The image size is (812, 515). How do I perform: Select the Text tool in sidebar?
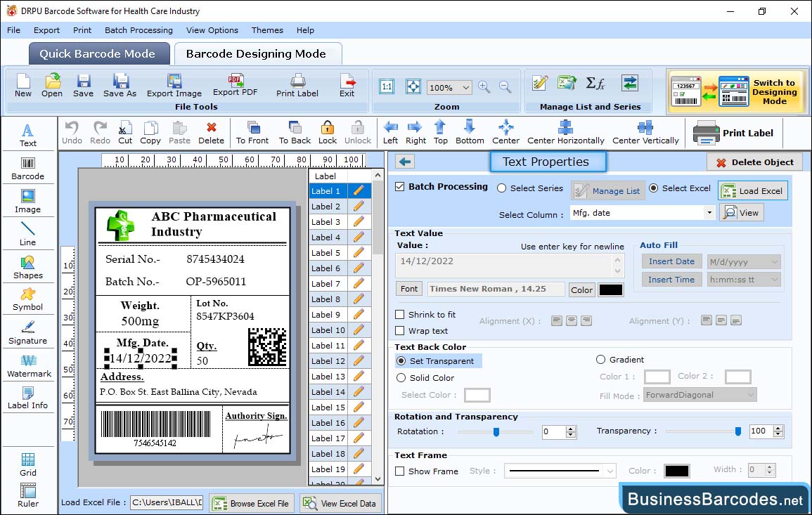click(28, 135)
